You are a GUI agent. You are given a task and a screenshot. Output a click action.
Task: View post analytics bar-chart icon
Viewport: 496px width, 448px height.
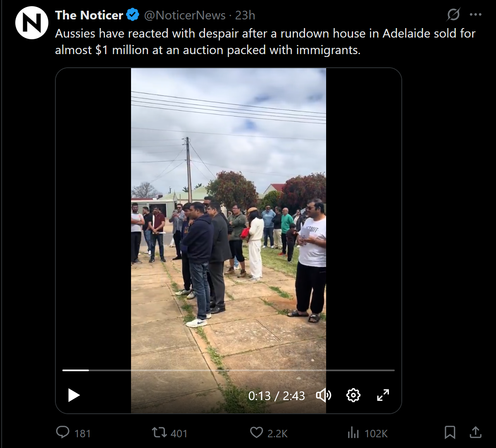(353, 433)
